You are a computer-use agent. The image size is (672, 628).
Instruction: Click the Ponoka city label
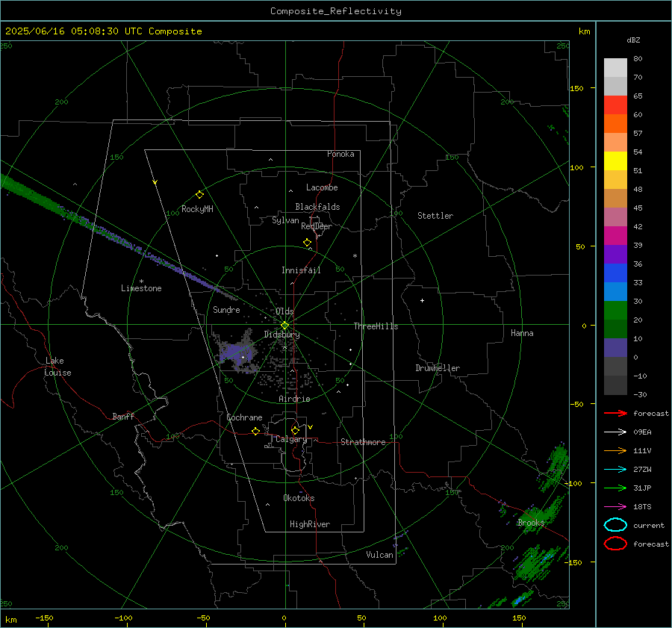340,154
